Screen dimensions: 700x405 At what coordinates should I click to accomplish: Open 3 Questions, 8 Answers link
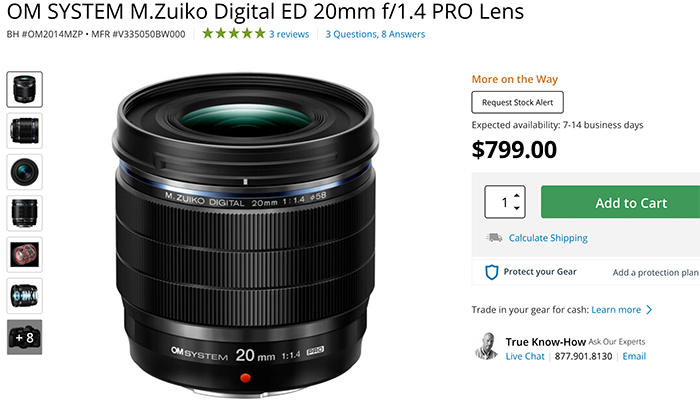click(x=375, y=34)
